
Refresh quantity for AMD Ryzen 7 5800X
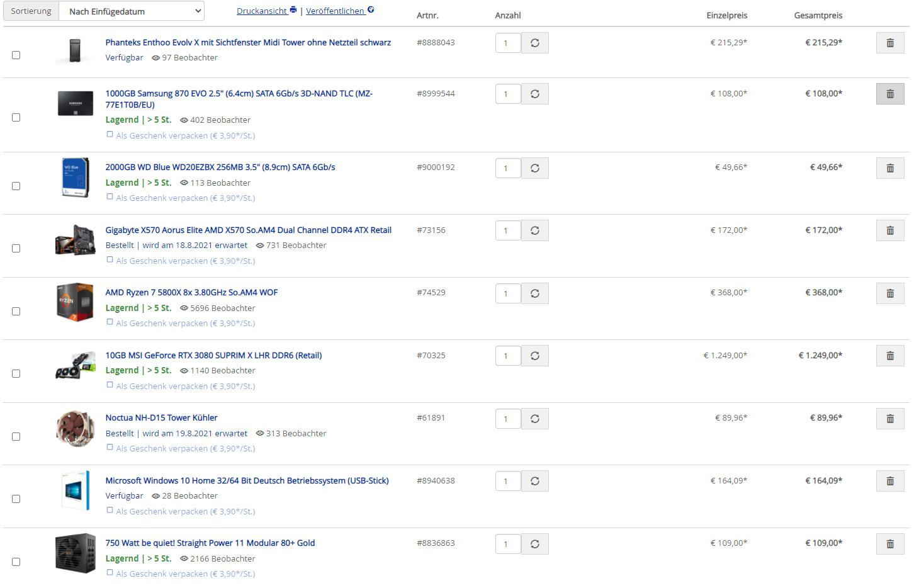[534, 293]
